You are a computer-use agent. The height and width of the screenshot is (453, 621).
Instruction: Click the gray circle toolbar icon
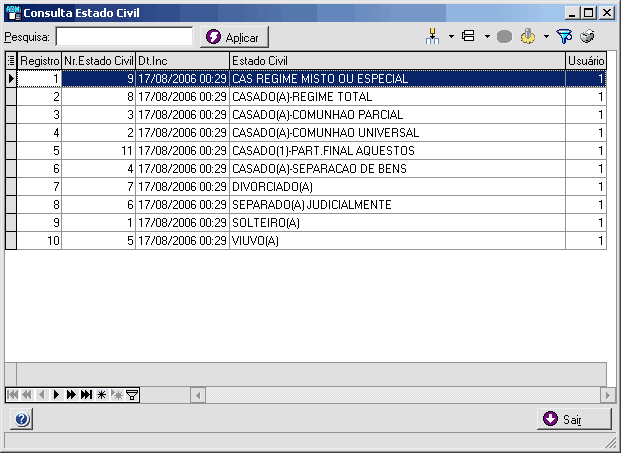504,37
